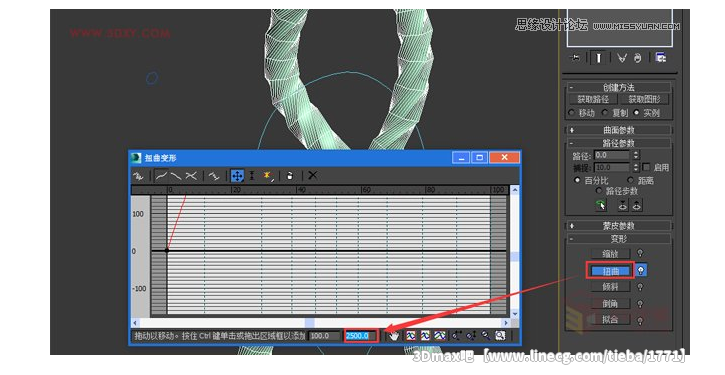Click the Delete Control Point X icon

(313, 175)
